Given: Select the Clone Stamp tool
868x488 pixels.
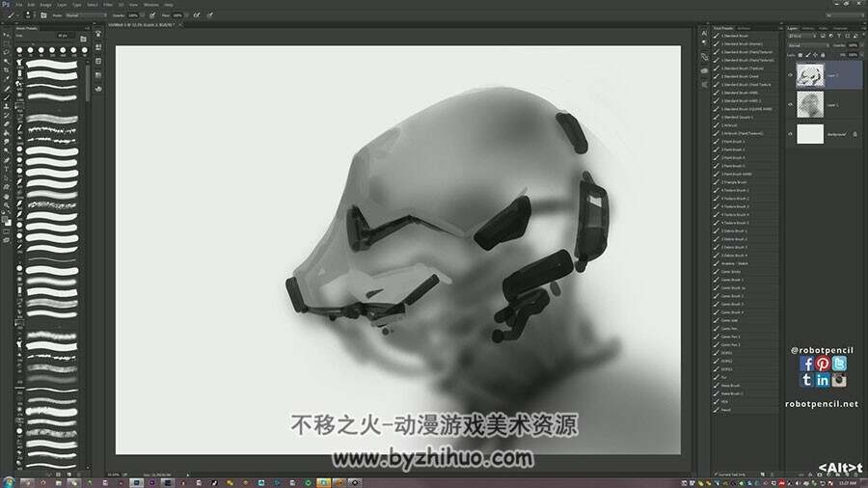Looking at the screenshot, I should pos(6,106).
